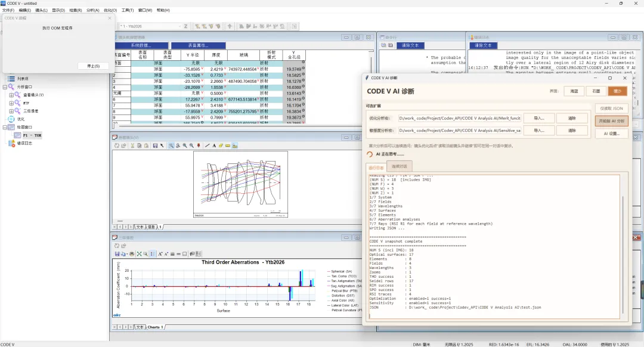Open 文件(F) menu
Image resolution: width=644 pixels, height=347 pixels.
point(8,10)
